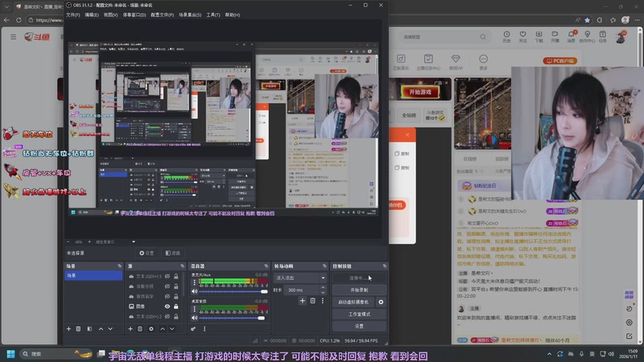
Task: Open the 视图(V) menu in OBS
Action: pos(110,14)
